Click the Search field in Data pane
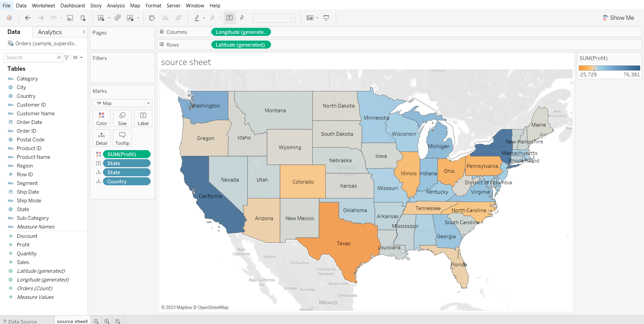 tap(31, 58)
